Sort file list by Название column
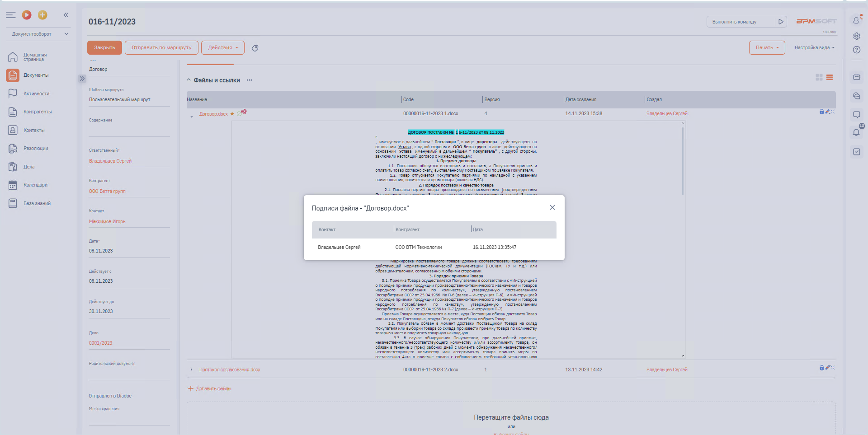Image resolution: width=868 pixels, height=435 pixels. click(197, 99)
